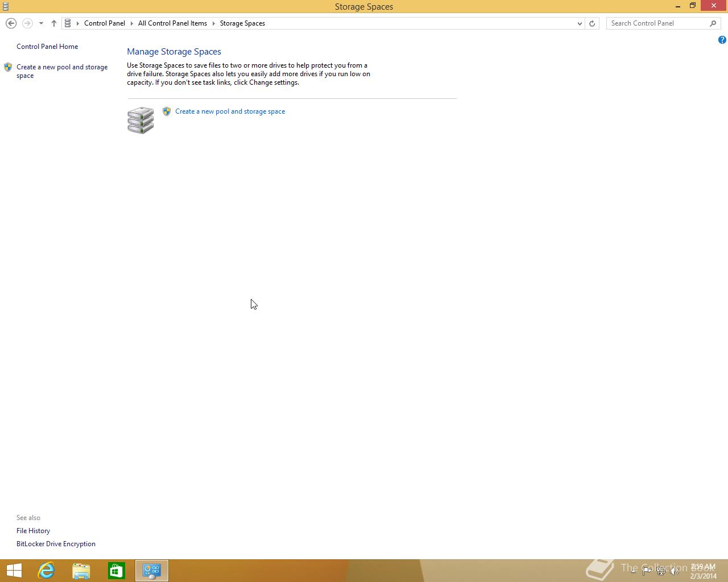Click the volume speaker tray icon
Viewport: 728px width, 582px height.
pos(675,571)
